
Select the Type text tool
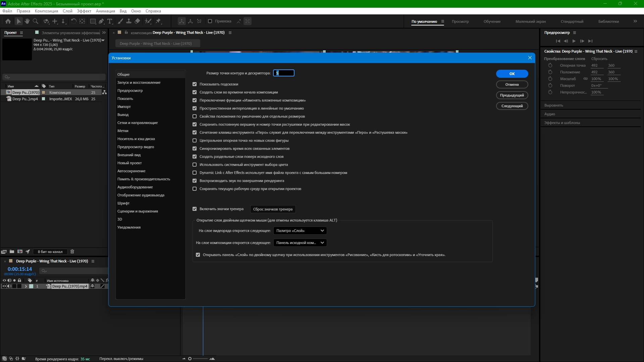coord(110,21)
